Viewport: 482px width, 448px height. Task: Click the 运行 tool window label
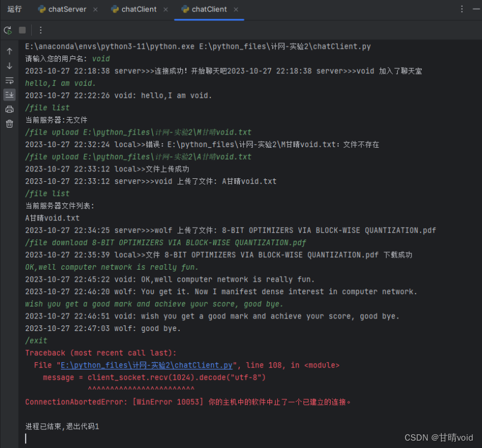14,9
